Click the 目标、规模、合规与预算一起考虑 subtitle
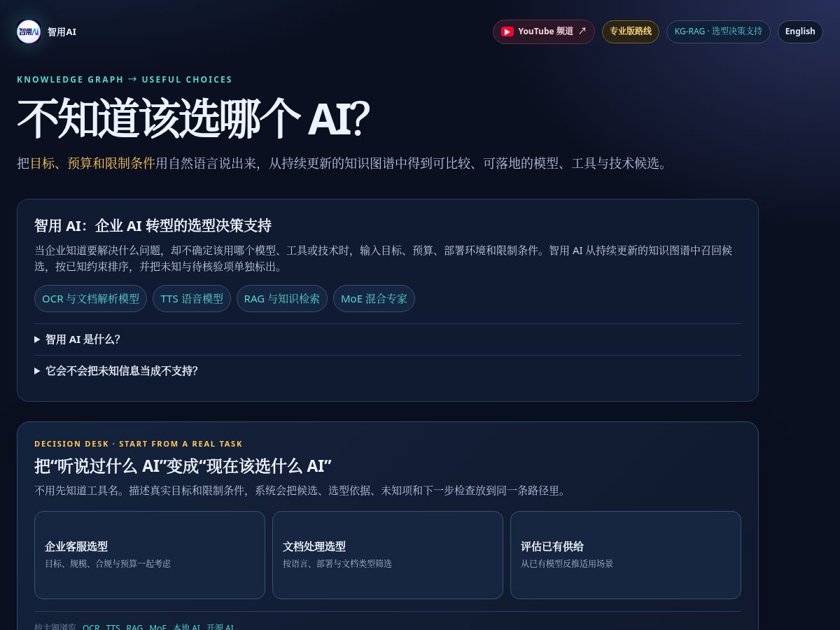This screenshot has height=630, width=840. [108, 563]
